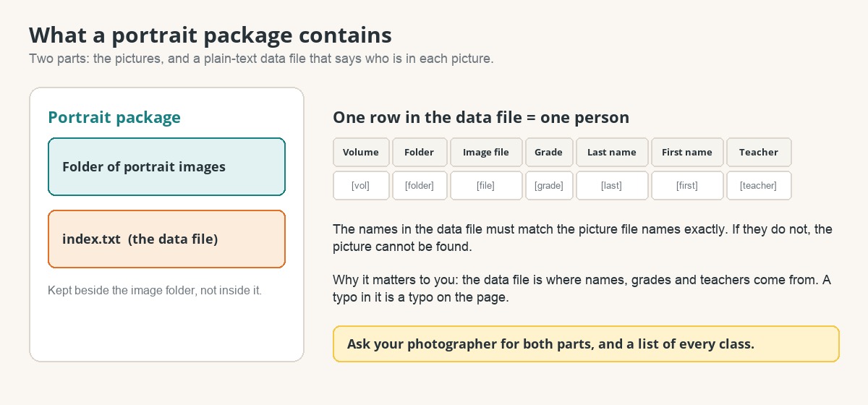
Task: Click the 'names in the data file must match' paragraph
Action: 582,238
